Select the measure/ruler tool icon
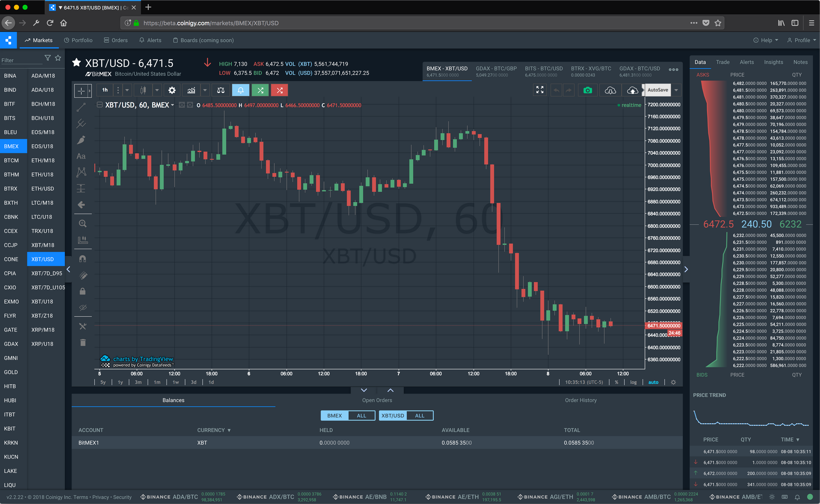 pyautogui.click(x=82, y=239)
